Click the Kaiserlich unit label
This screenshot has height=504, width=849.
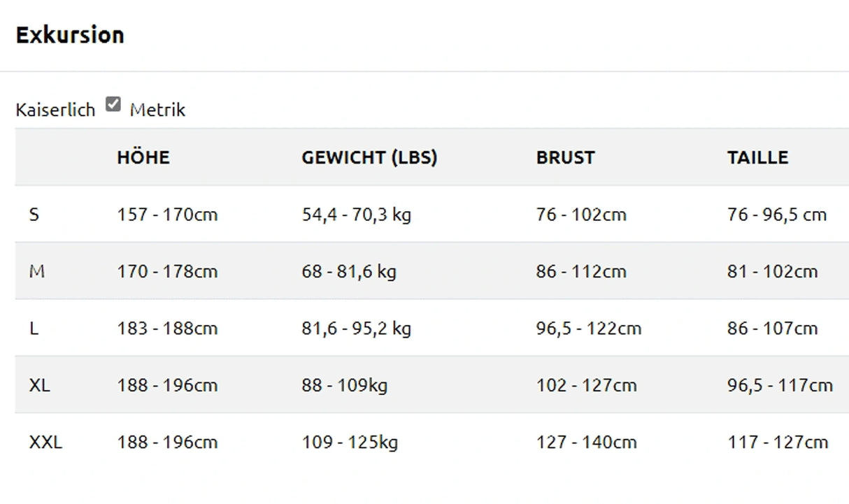click(55, 110)
